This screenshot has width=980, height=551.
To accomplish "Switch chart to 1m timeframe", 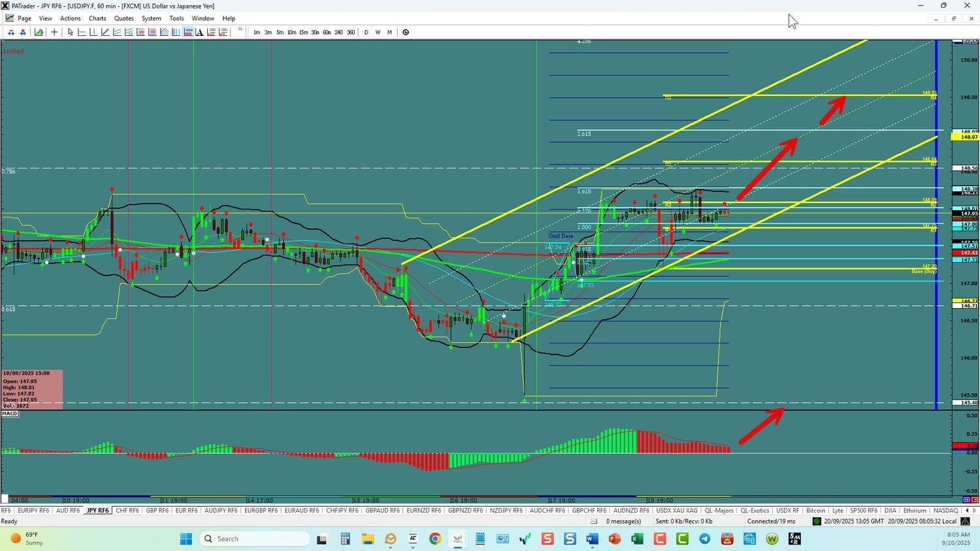I will tap(257, 32).
